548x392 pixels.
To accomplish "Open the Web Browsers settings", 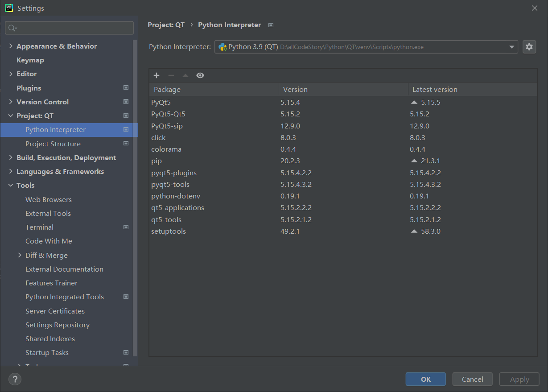I will pyautogui.click(x=49, y=199).
